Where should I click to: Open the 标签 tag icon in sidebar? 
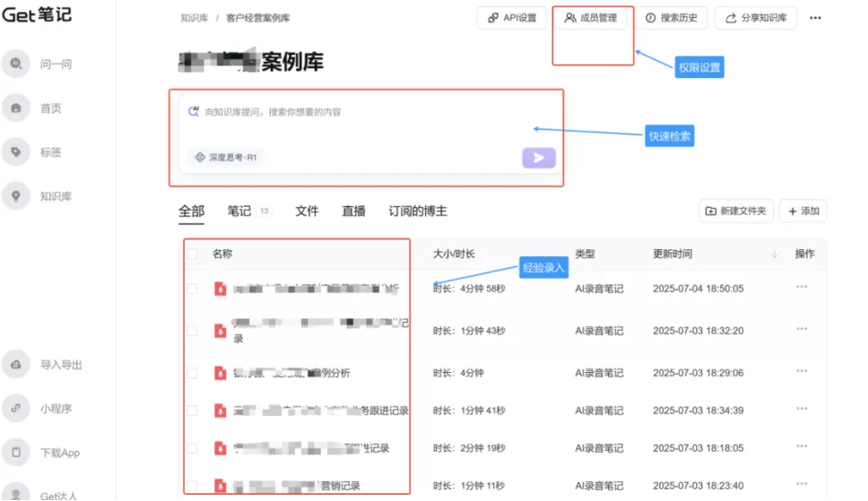click(16, 151)
